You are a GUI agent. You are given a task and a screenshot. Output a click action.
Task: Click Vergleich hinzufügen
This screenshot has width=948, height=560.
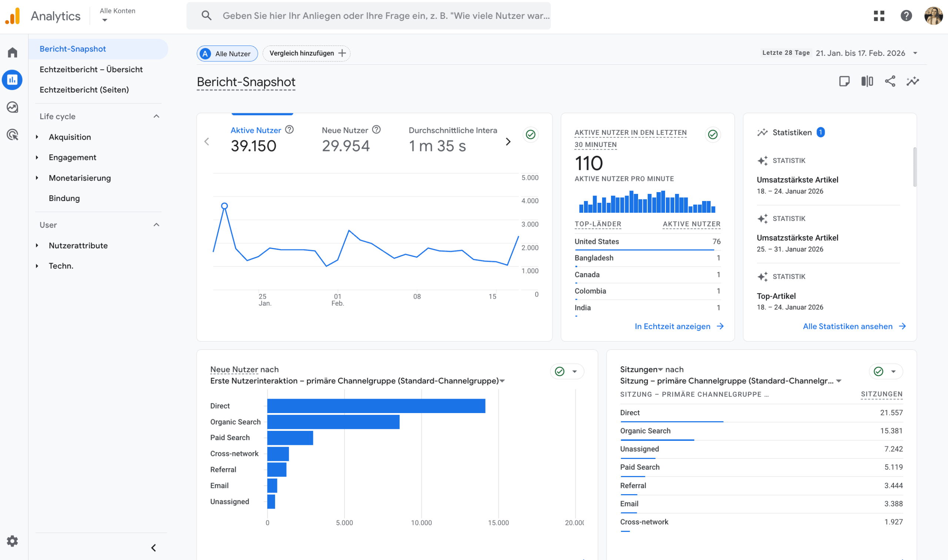[306, 53]
